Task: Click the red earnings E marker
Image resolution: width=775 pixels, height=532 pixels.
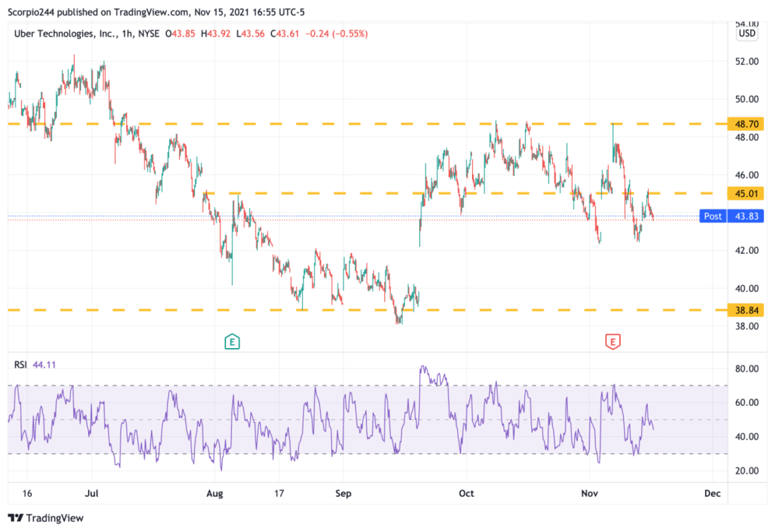Action: coord(612,342)
